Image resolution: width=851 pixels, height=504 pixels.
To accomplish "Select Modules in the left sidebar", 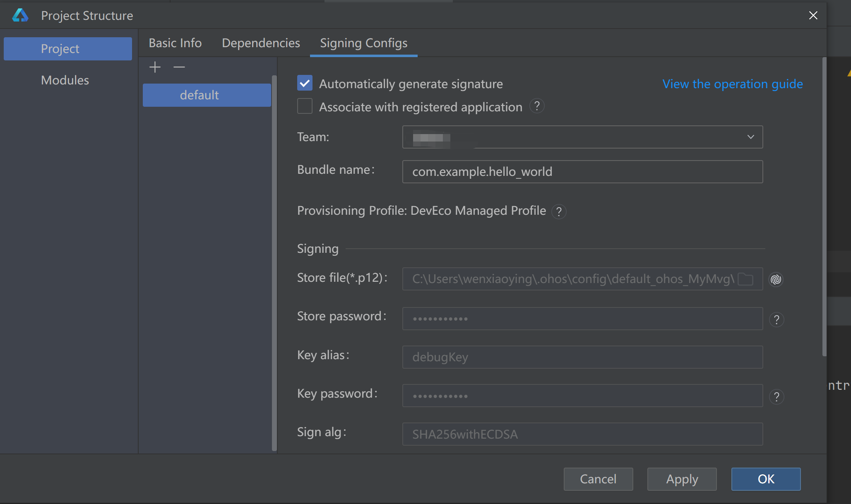I will click(x=65, y=80).
